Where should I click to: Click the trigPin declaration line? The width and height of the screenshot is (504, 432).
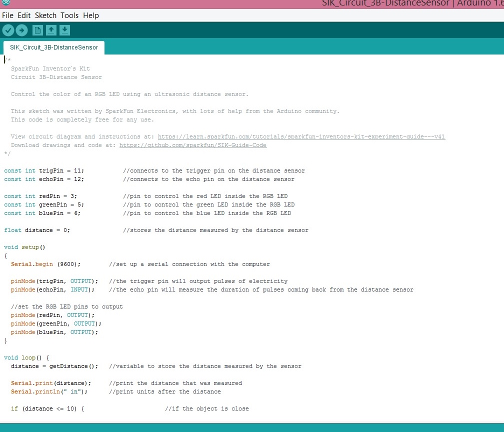point(45,170)
